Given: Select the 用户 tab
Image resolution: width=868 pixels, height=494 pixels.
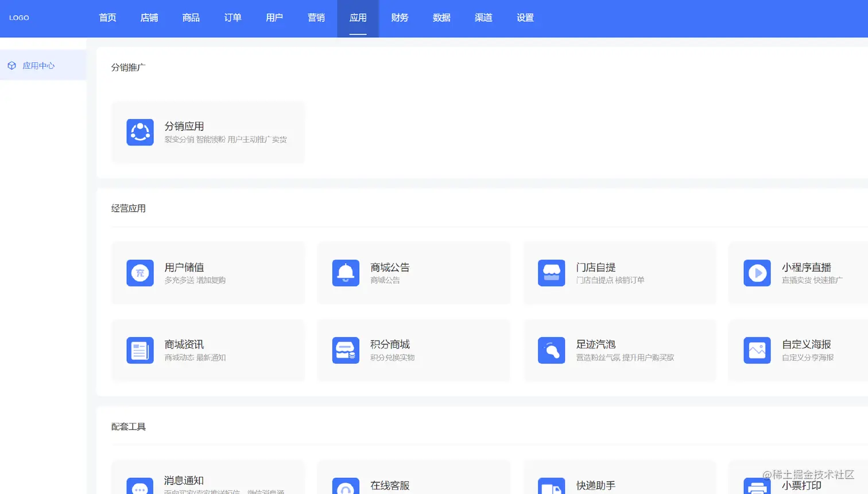Looking at the screenshot, I should coord(274,18).
